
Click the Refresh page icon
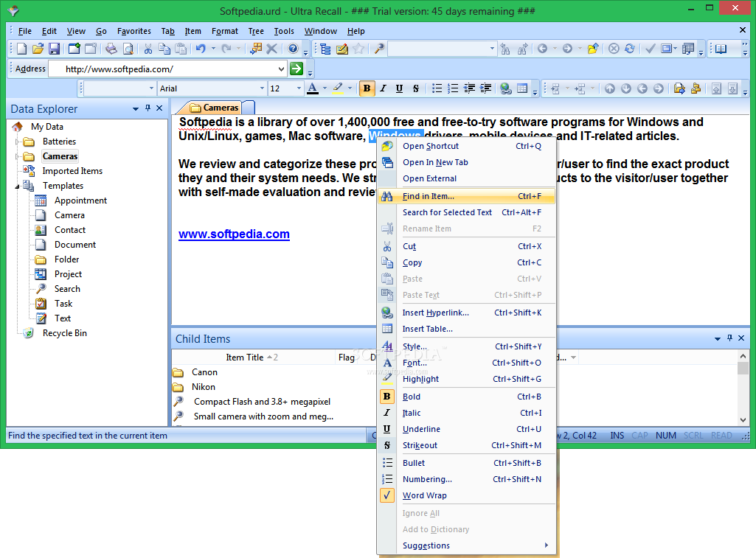[x=630, y=49]
